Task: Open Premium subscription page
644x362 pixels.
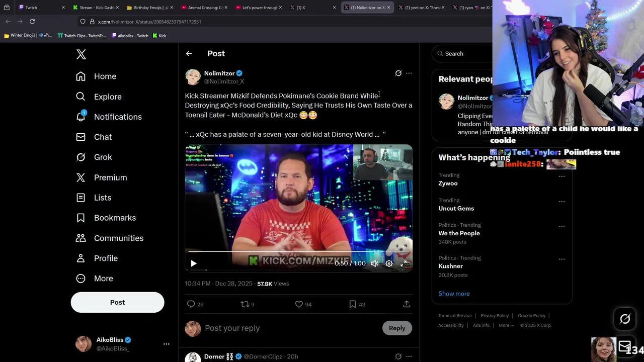Action: point(101,177)
